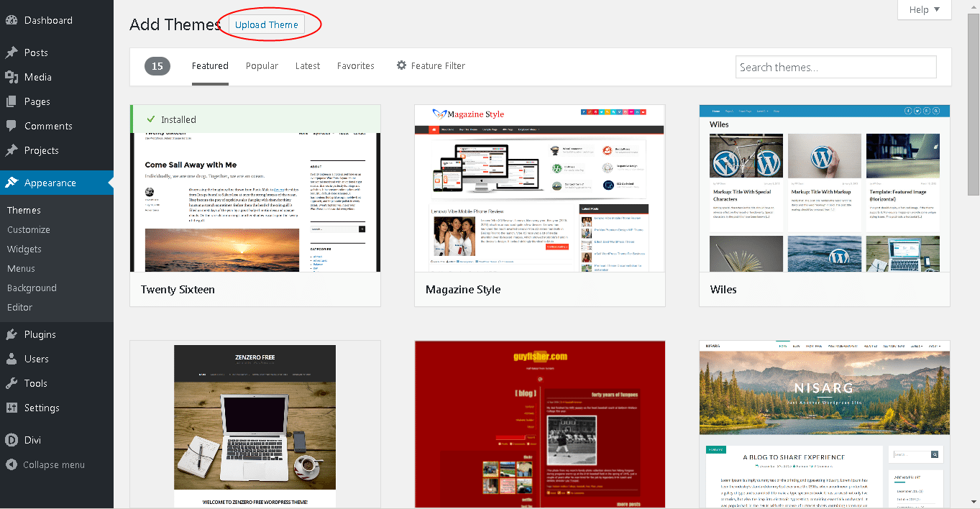Open Background in the Appearance submenu
The width and height of the screenshot is (980, 509).
pos(32,288)
